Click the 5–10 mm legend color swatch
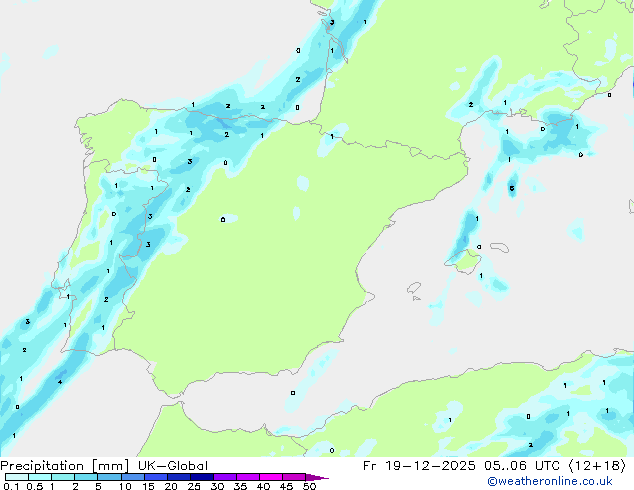Viewport: 634px width, 490px height. (x=109, y=477)
